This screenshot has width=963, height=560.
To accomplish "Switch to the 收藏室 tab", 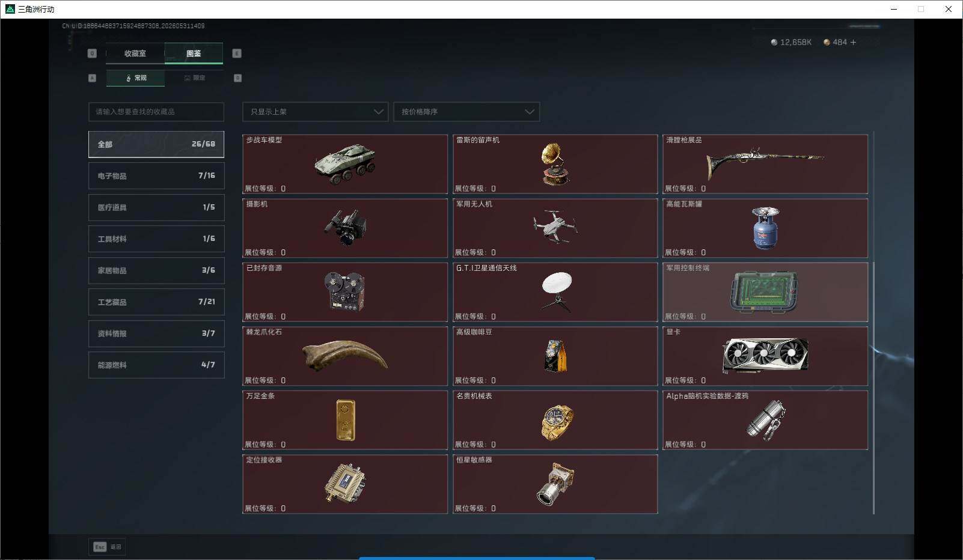I will coord(135,53).
